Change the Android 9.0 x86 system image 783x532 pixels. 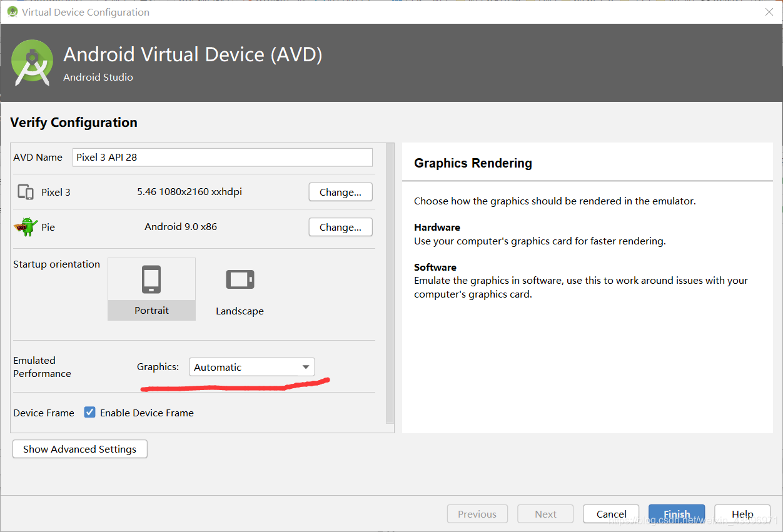coord(340,227)
